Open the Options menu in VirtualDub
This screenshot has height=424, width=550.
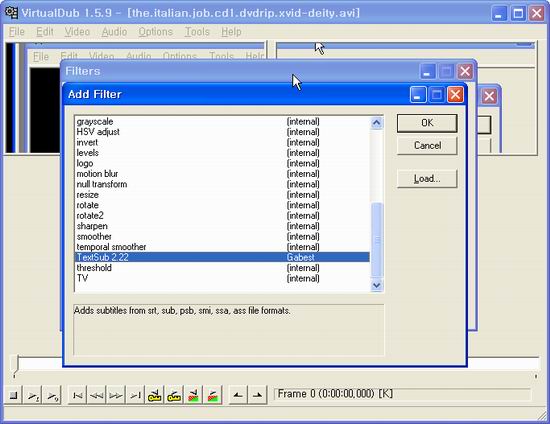coord(155,32)
